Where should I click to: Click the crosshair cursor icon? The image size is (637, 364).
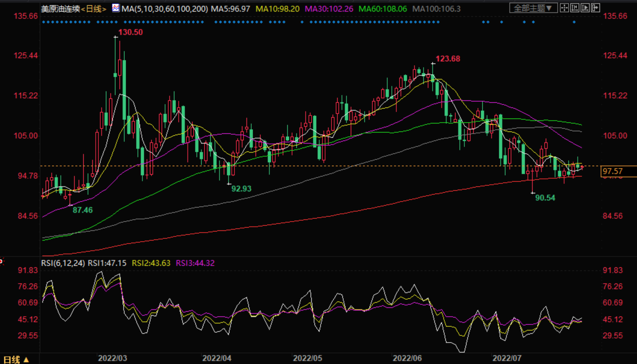(x=564, y=8)
